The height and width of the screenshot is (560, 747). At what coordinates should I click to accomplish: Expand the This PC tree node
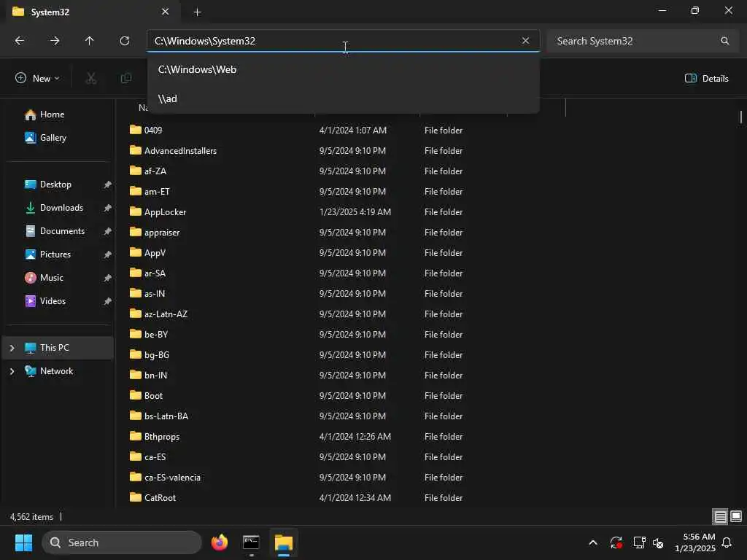12,349
